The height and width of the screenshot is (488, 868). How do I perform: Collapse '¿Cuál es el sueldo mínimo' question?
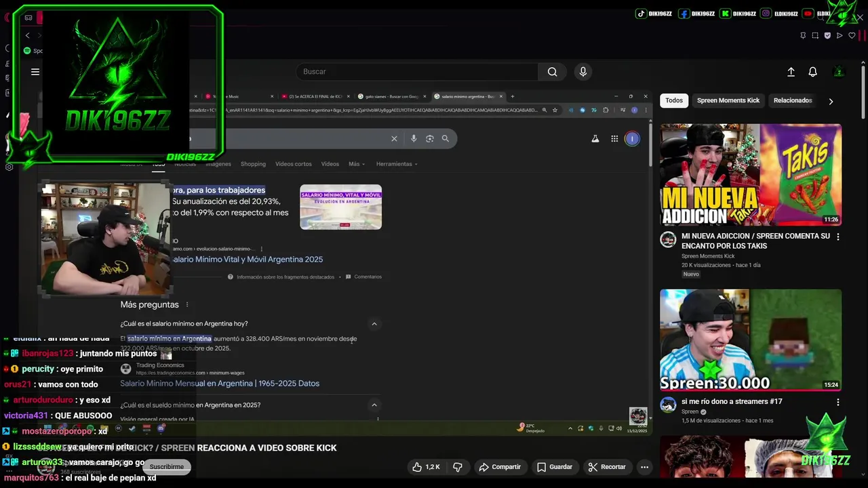coord(374,405)
